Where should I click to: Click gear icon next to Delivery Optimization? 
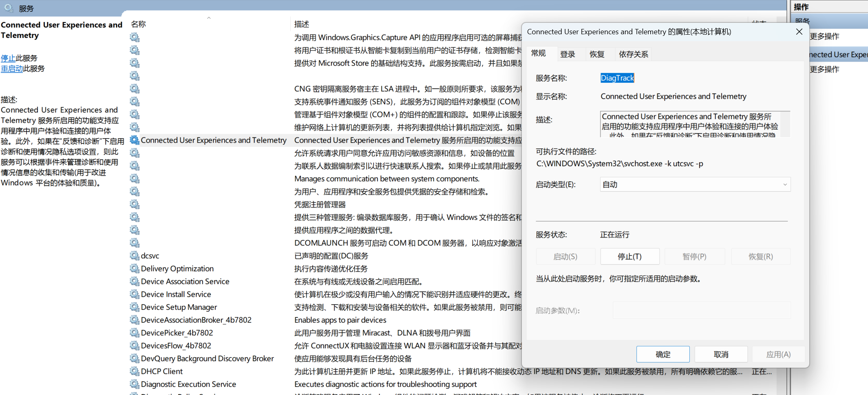pos(135,269)
